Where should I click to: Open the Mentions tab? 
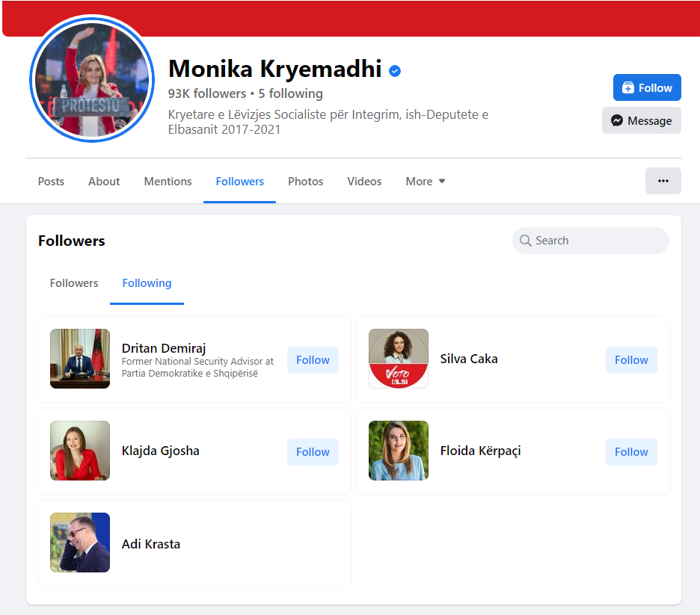coord(168,181)
